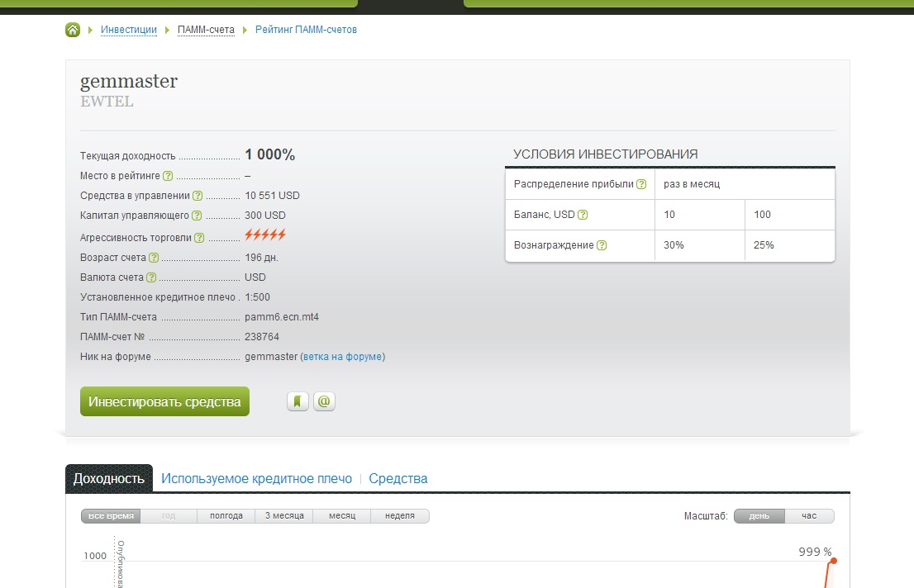Click the 1 000% current profitability value
This screenshot has width=914, height=588.
(x=270, y=154)
